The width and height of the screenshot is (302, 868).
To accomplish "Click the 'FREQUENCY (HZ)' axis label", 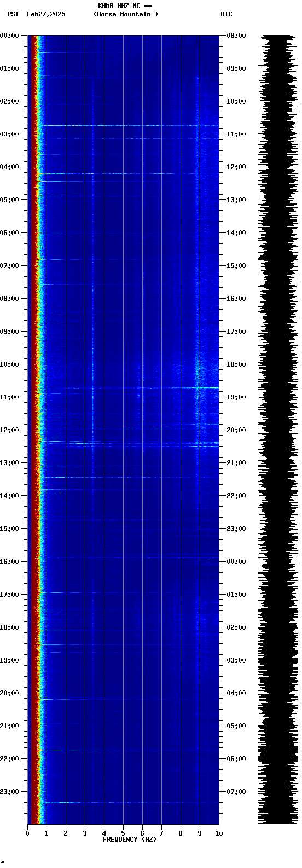I will pos(130,840).
